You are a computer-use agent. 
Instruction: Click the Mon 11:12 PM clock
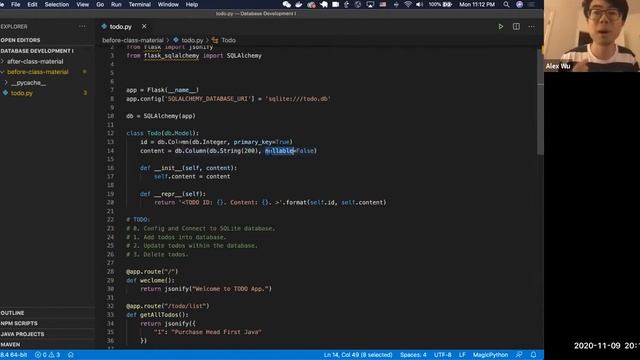pyautogui.click(x=477, y=4)
